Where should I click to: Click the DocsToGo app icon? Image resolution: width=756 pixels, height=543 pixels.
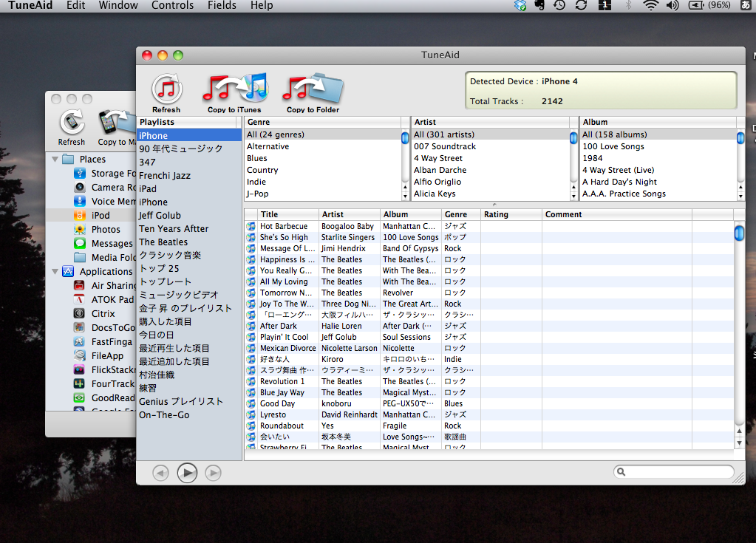(x=79, y=327)
